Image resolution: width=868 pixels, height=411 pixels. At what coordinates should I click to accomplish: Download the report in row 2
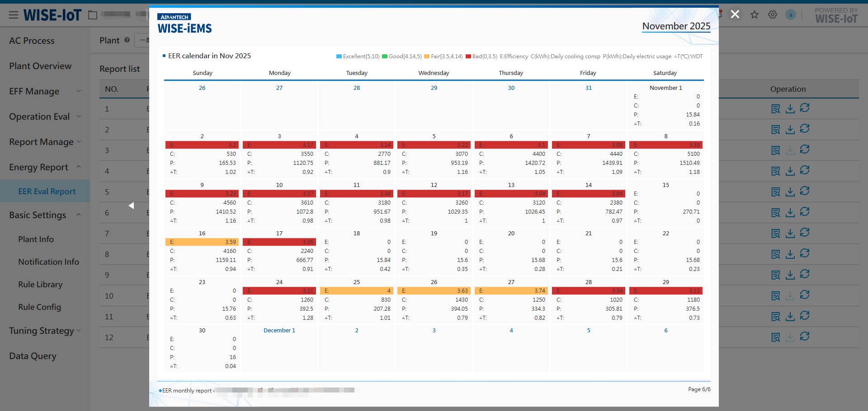[x=790, y=129]
